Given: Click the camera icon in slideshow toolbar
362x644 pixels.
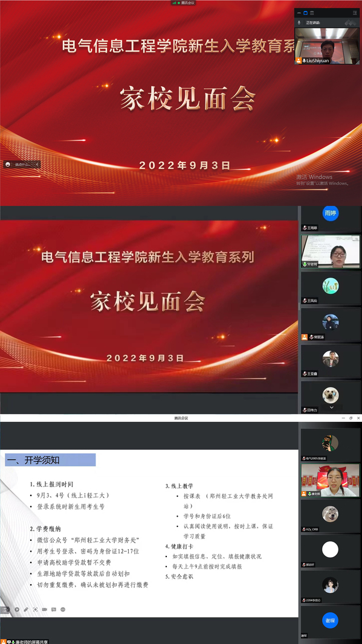Looking at the screenshot, I should pos(45,610).
